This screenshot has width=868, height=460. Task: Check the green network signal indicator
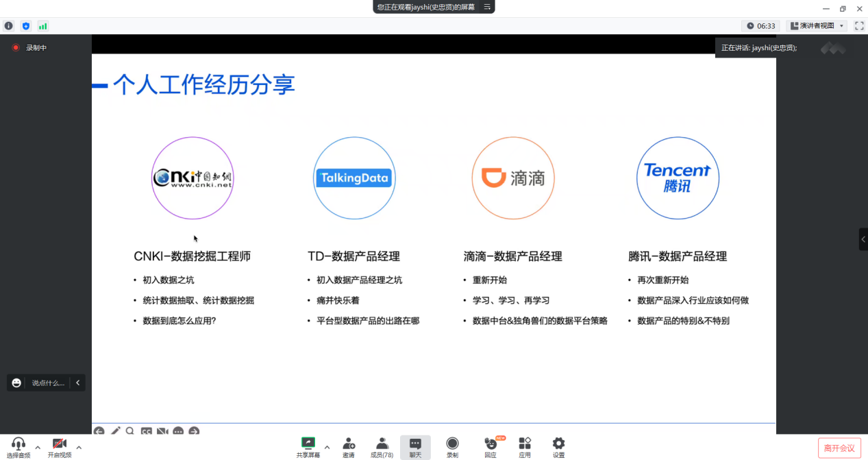(43, 26)
